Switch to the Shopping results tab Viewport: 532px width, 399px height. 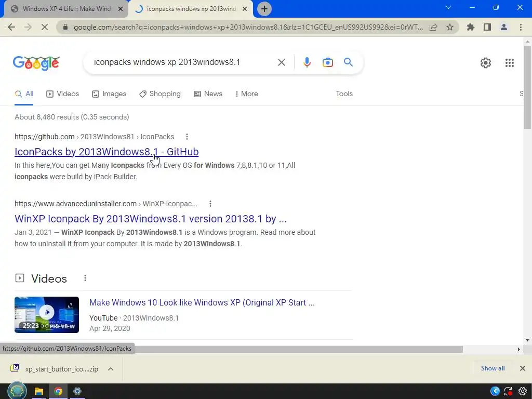click(160, 94)
